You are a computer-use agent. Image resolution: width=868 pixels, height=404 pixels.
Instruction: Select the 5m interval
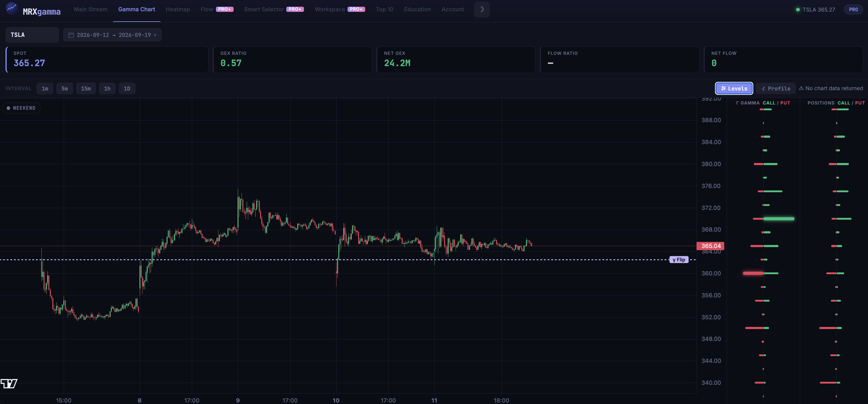[65, 88]
